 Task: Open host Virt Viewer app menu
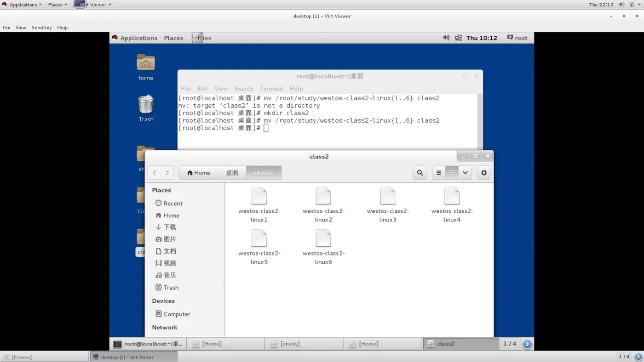(93, 5)
